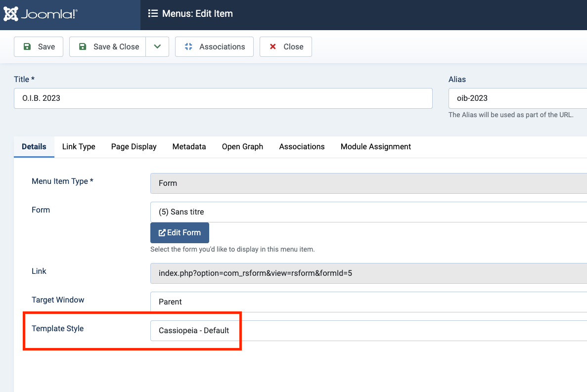Select the Metadata tab
Image resolution: width=587 pixels, height=392 pixels.
189,146
